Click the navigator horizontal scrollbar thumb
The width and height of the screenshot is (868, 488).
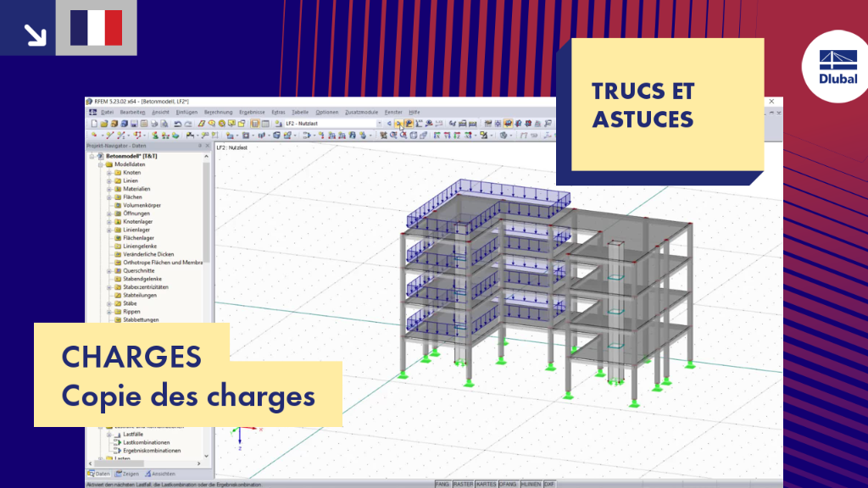click(x=120, y=463)
